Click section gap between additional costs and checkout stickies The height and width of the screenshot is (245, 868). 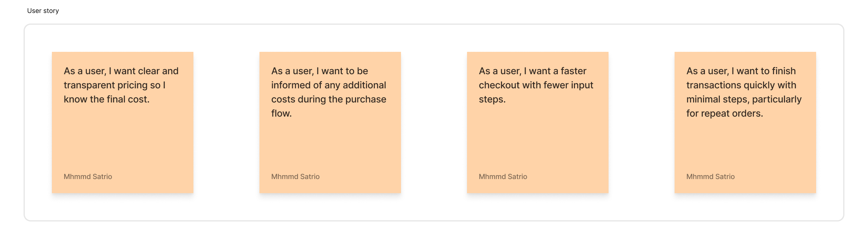pos(434,122)
